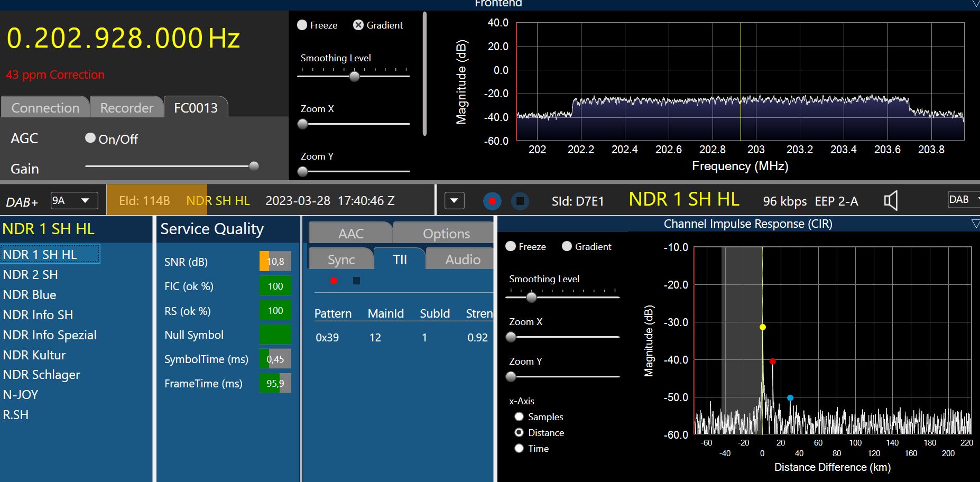The image size is (980, 482).
Task: Click the small red dot in TII tab
Action: click(x=334, y=281)
